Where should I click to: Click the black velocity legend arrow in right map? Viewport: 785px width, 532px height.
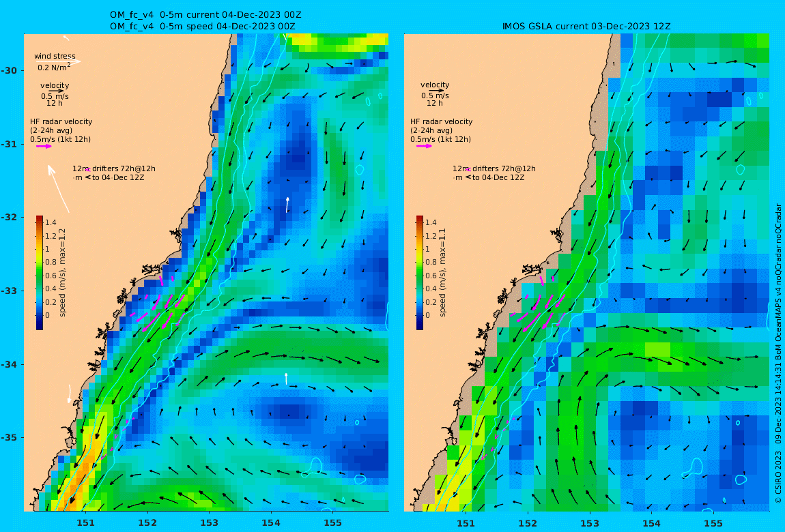pyautogui.click(x=436, y=91)
